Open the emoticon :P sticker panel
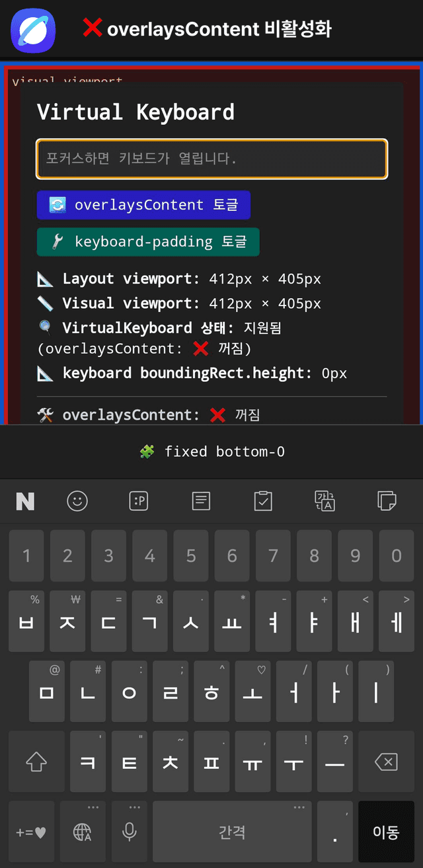Screen dimensions: 423x868 [x=139, y=501]
